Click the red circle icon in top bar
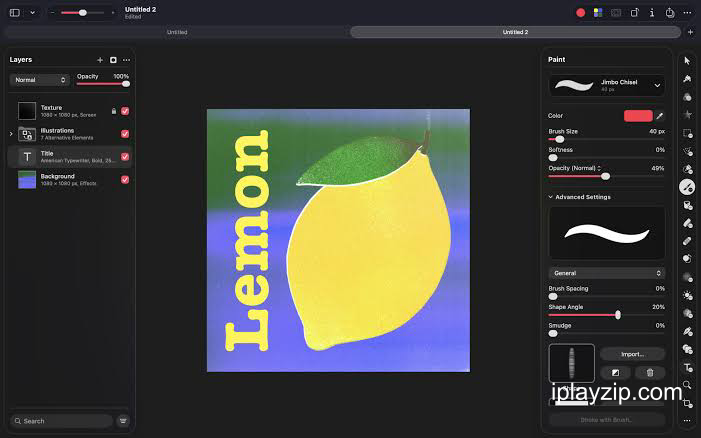 [580, 13]
